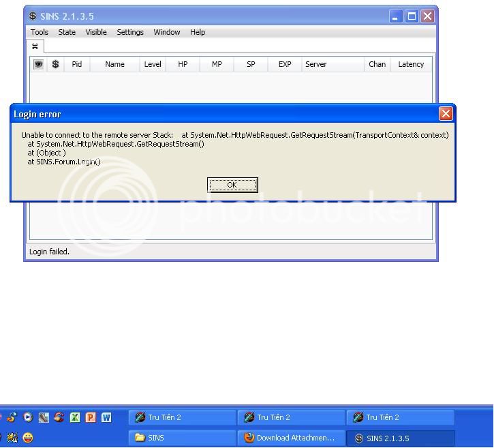Click the 'Login failed.' status bar text

tap(49, 252)
